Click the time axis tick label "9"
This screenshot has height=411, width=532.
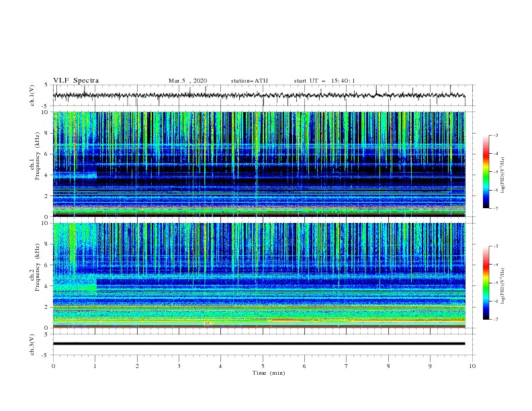coord(430,366)
